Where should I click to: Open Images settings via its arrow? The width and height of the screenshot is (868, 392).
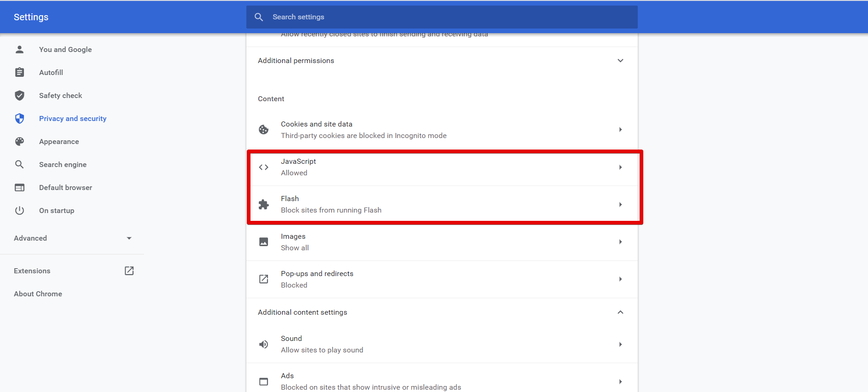pos(620,242)
